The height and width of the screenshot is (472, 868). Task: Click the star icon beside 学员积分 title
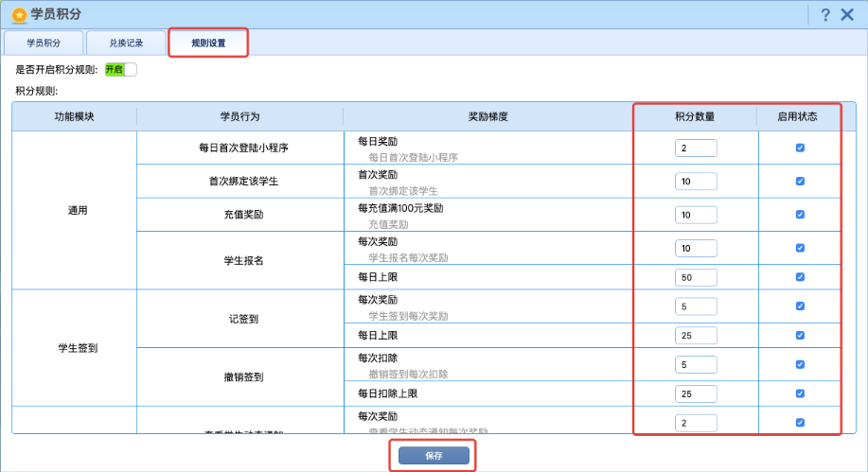(x=19, y=15)
